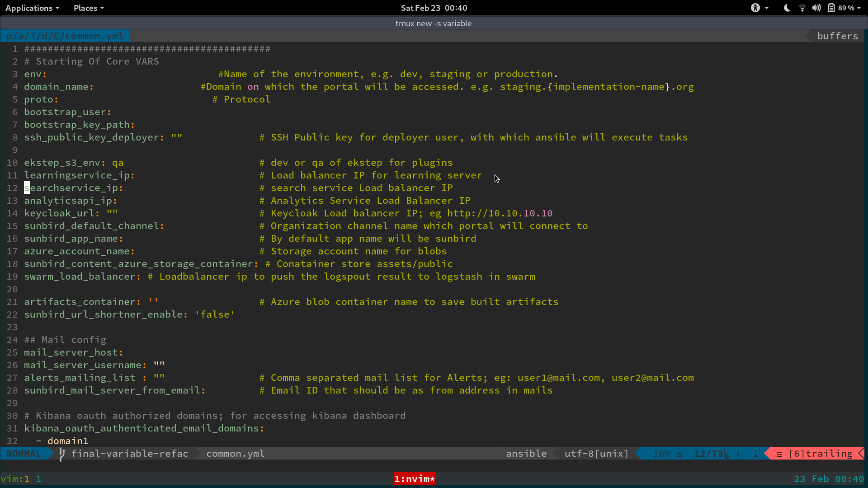Viewport: 868px width, 488px height.
Task: Click the user1@mail.com example address
Action: point(559,377)
